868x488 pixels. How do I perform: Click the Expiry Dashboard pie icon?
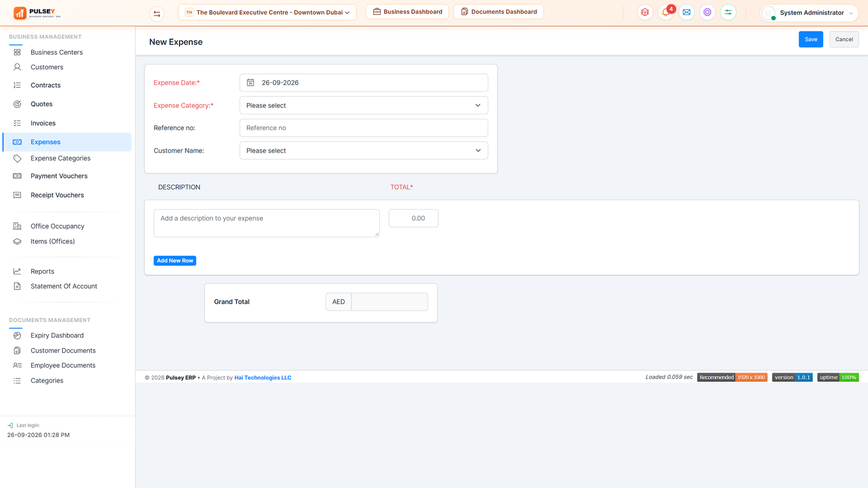coord(17,336)
